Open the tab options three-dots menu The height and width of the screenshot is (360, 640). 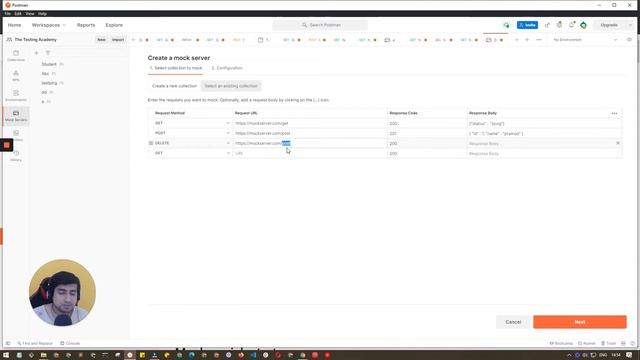click(539, 40)
